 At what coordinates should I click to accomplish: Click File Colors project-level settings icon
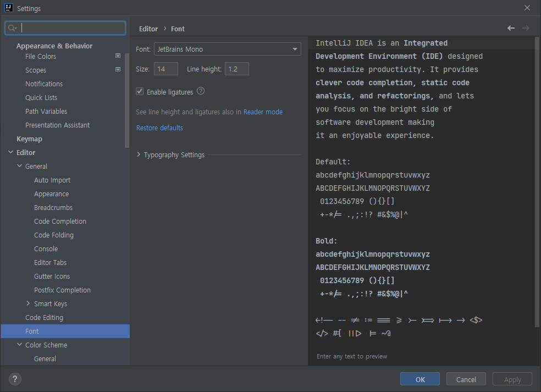(118, 56)
